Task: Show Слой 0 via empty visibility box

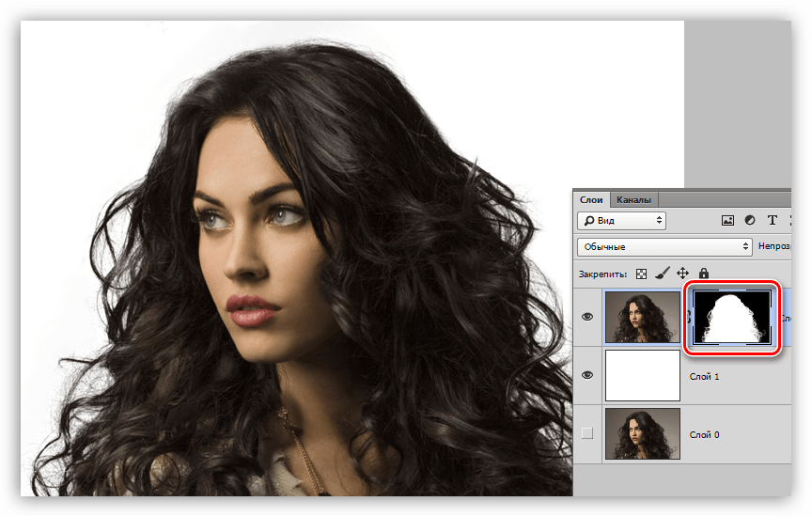Action: click(586, 433)
